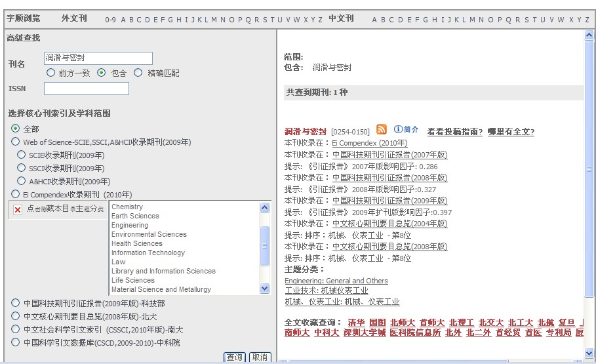The height and width of the screenshot is (364, 596).
Task: Pick Library and Information Sciences in list
Action: (x=163, y=271)
